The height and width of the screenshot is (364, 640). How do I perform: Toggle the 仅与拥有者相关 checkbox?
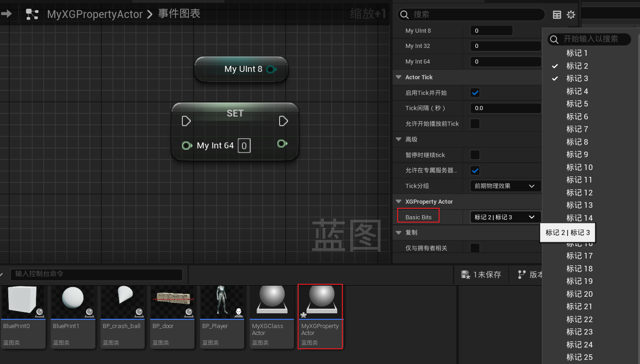pos(475,248)
